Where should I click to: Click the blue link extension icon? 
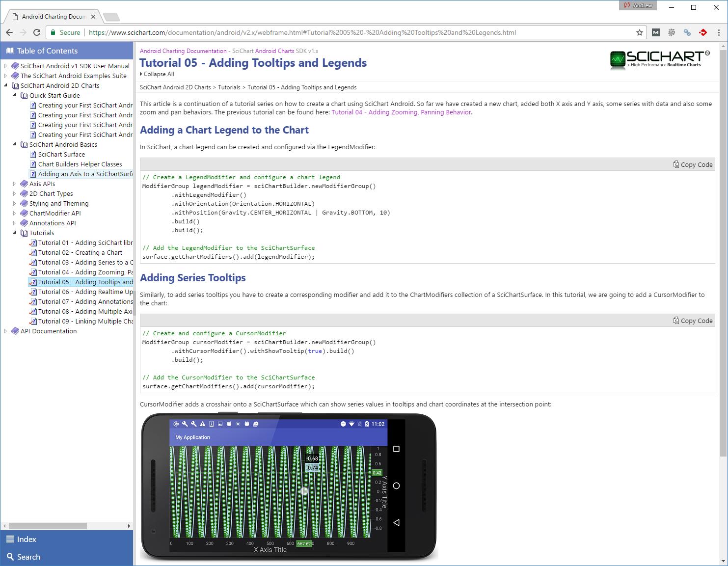(x=687, y=32)
